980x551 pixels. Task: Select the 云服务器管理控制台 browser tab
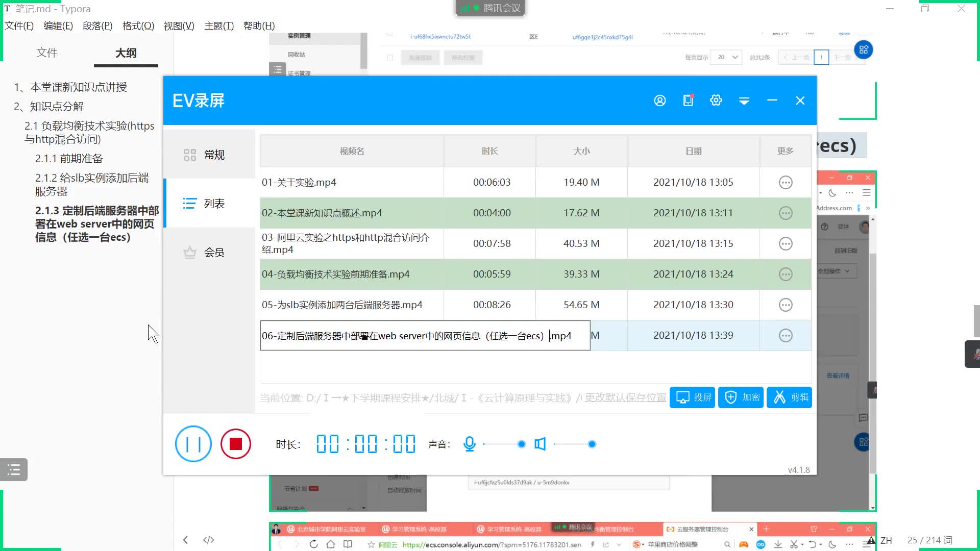[710, 529]
